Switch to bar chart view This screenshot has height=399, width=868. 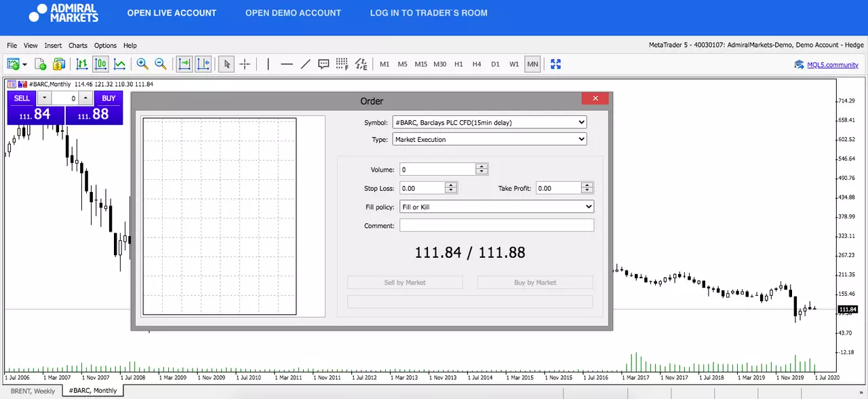pos(82,64)
